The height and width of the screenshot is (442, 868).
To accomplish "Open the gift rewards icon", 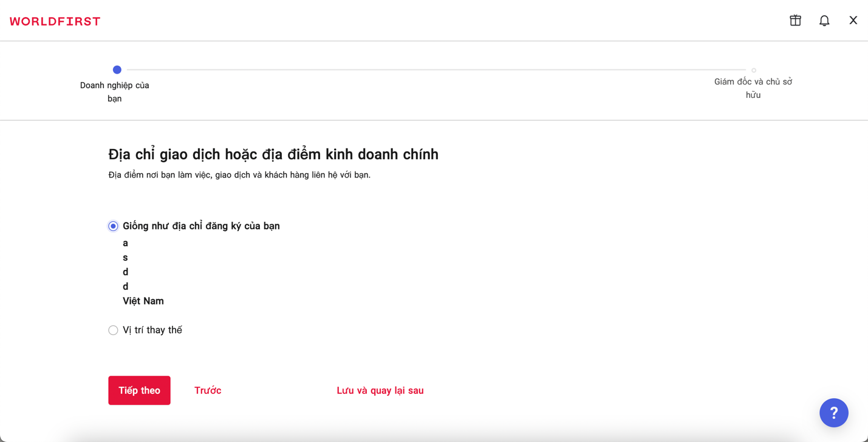I will (795, 21).
